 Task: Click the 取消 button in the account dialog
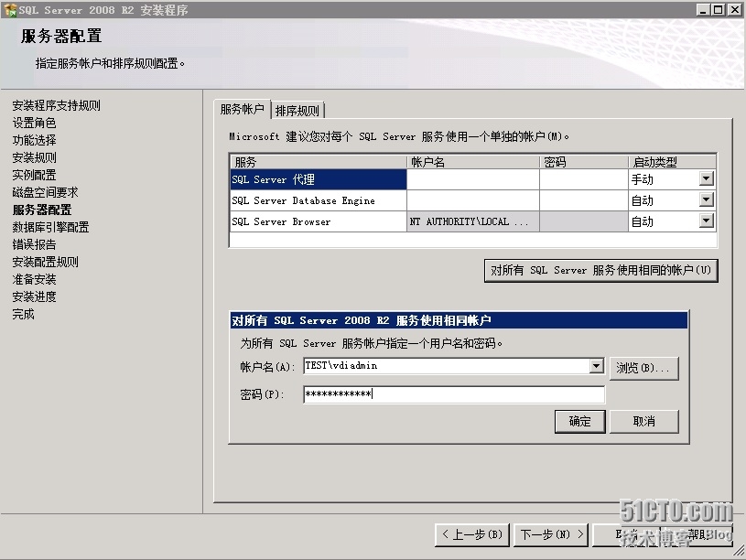tap(643, 422)
